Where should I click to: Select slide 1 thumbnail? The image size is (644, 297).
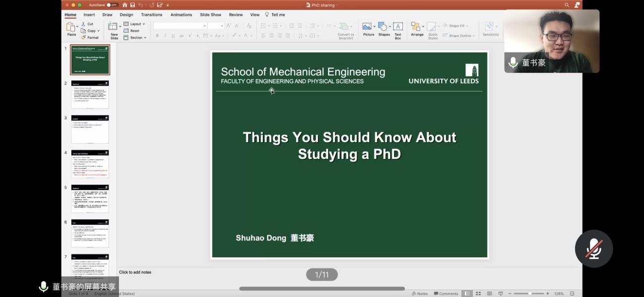(x=90, y=60)
